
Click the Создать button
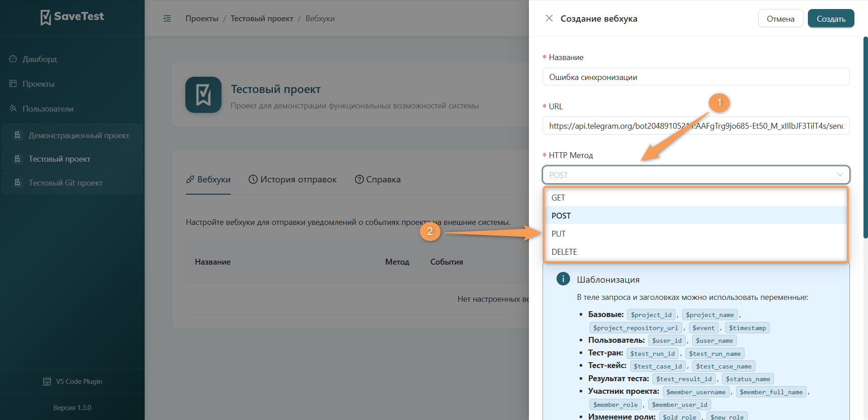pyautogui.click(x=831, y=19)
